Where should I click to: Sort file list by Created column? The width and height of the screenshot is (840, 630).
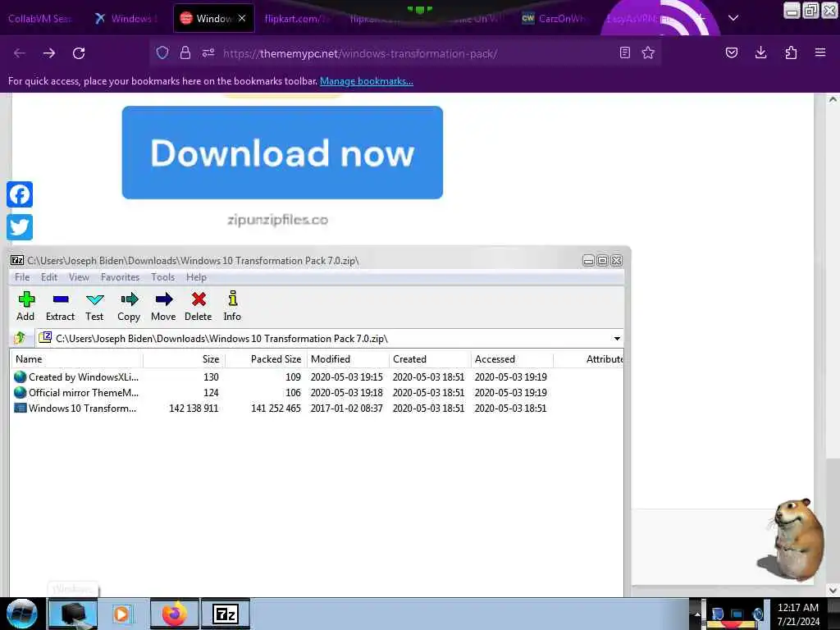point(430,359)
